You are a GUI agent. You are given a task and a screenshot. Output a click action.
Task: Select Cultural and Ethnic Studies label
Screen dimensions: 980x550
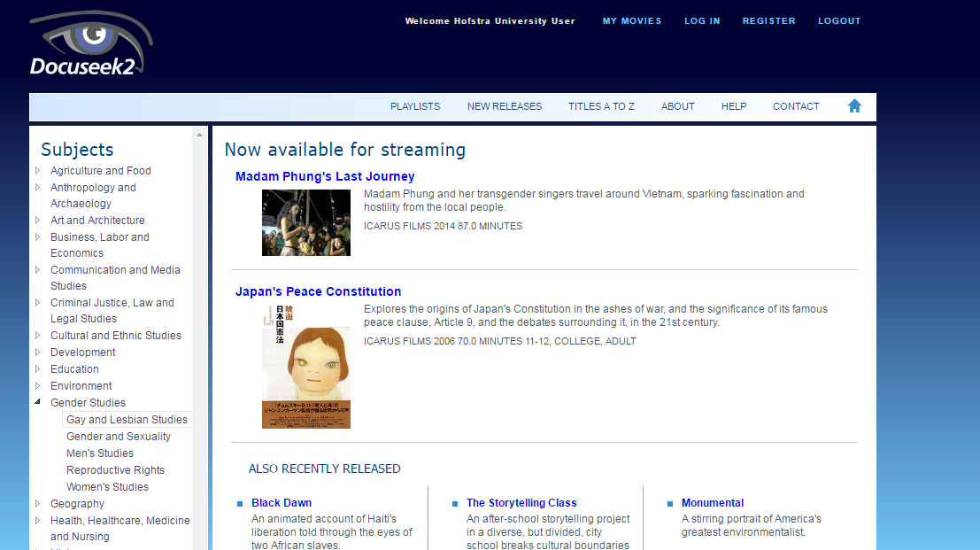(116, 336)
